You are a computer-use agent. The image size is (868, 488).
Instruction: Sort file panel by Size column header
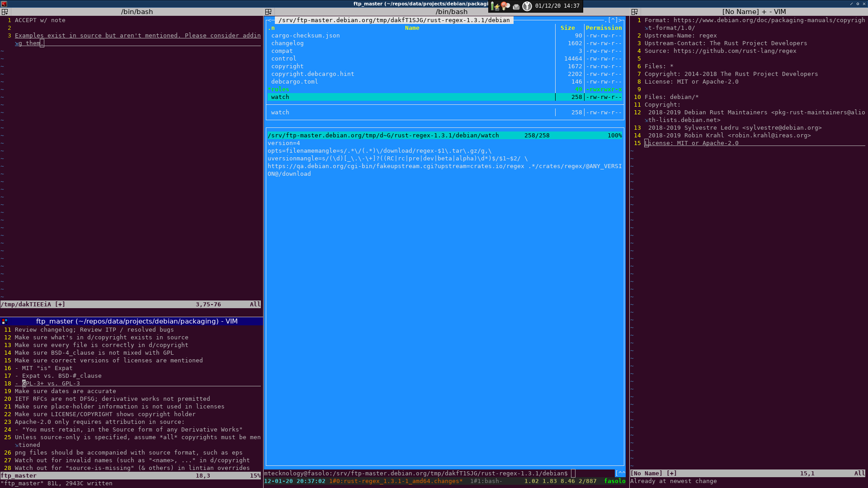tap(567, 28)
